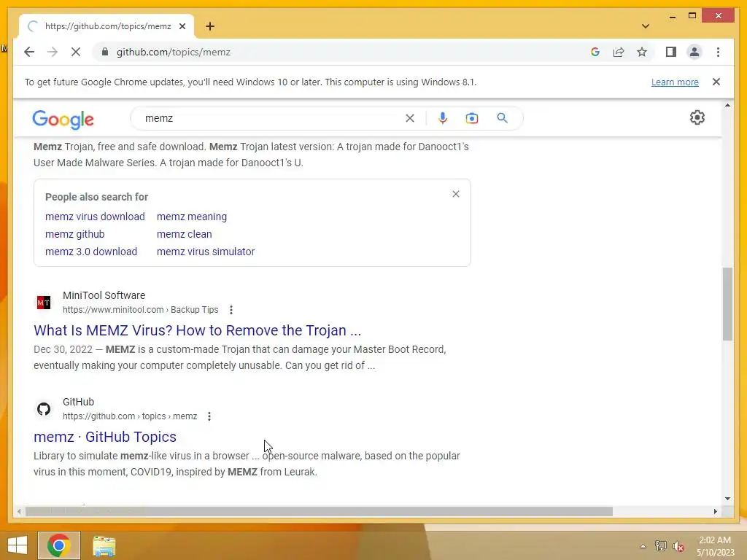Click the share this page icon
This screenshot has width=747, height=560.
pyautogui.click(x=619, y=52)
